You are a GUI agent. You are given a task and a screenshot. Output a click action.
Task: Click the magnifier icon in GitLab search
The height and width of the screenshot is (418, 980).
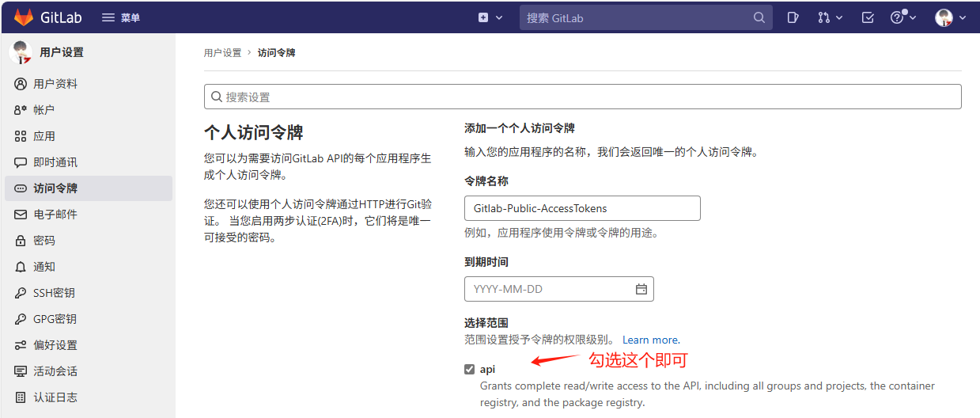pos(759,17)
